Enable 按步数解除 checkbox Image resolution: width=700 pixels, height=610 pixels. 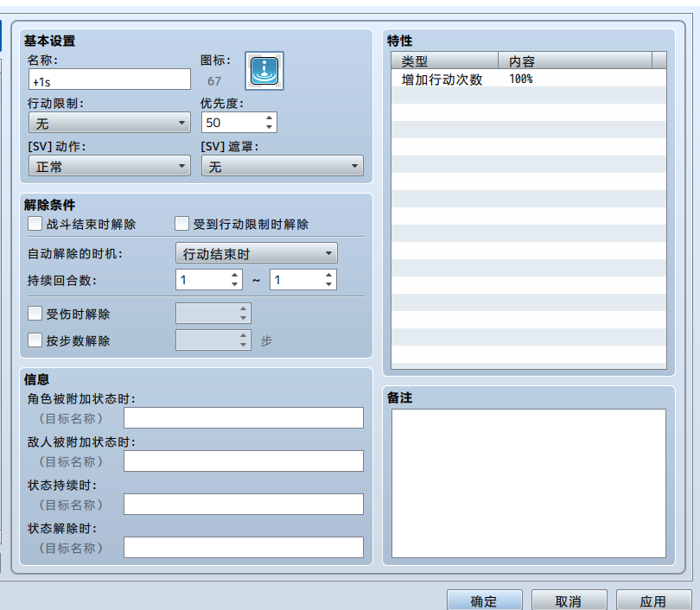point(35,340)
